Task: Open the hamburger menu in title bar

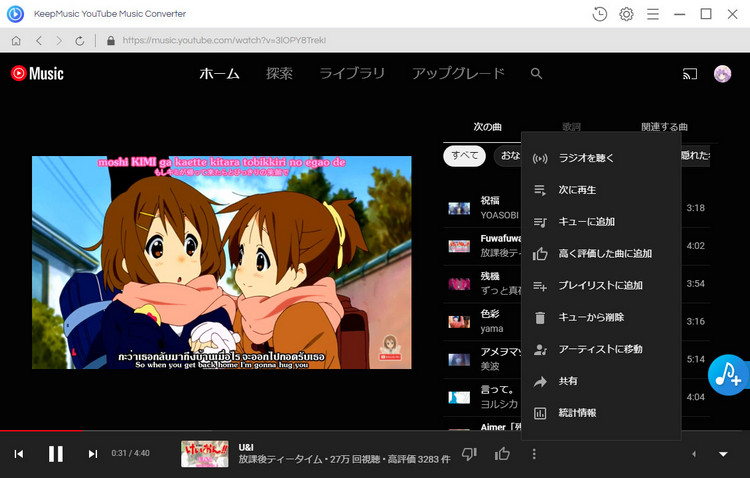Action: tap(652, 14)
